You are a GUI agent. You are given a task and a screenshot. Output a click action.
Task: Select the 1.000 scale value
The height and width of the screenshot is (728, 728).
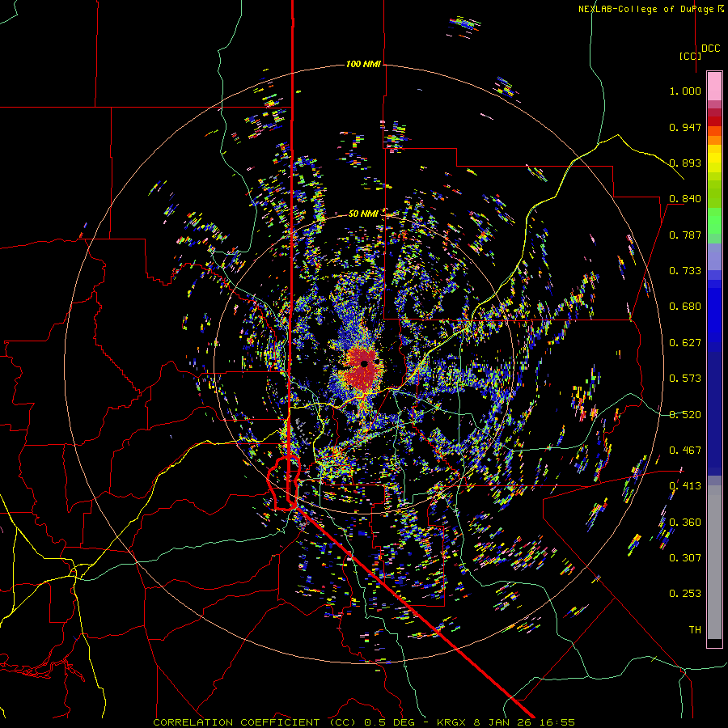coord(685,91)
